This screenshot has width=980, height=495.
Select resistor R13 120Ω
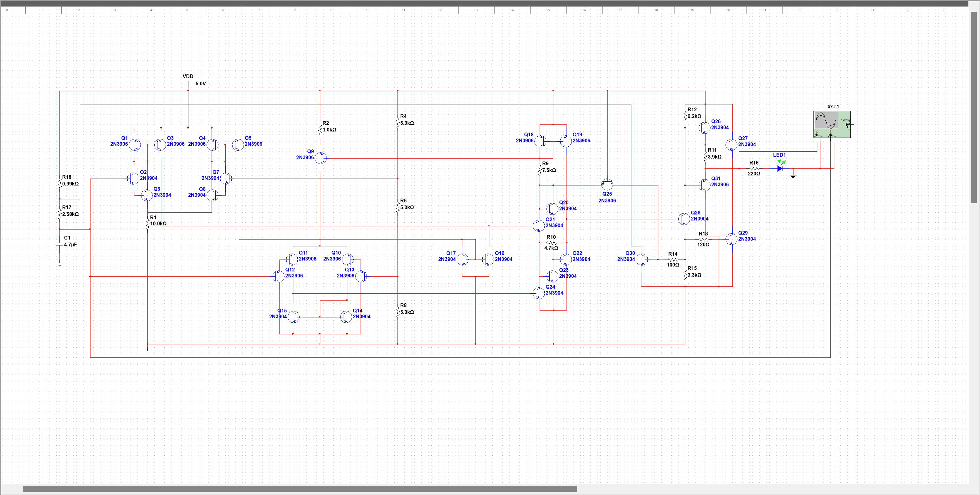(703, 240)
